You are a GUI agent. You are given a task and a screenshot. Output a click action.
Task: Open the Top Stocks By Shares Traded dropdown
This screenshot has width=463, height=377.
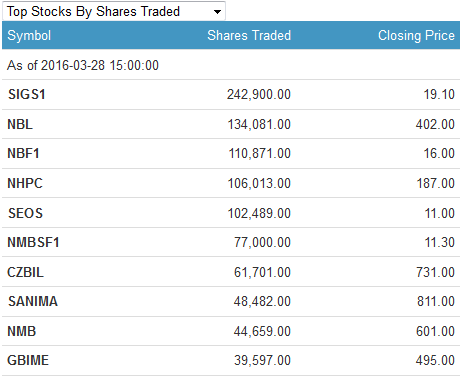(114, 11)
